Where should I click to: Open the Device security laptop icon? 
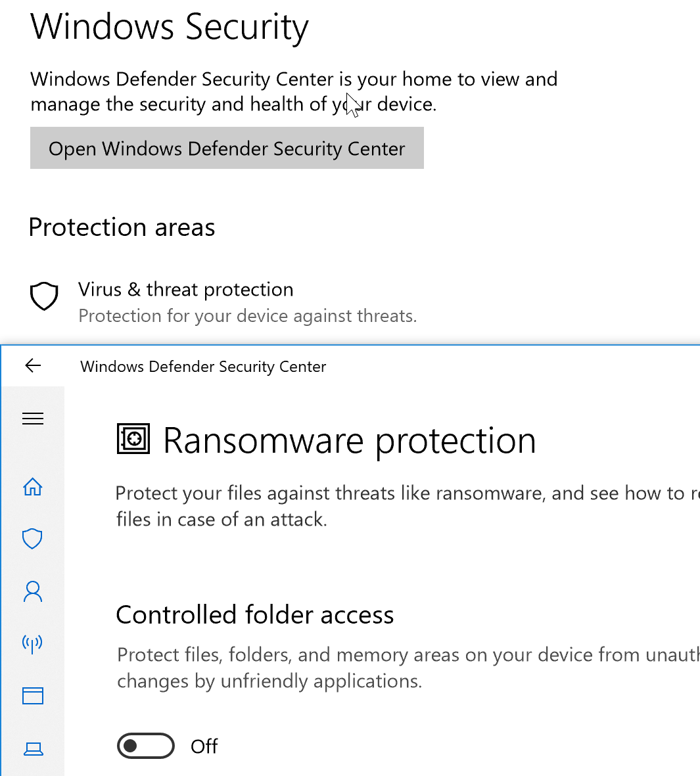[33, 748]
